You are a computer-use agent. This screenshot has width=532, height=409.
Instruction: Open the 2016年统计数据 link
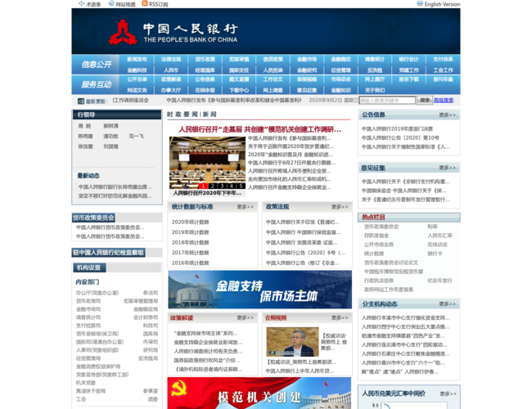click(x=191, y=263)
